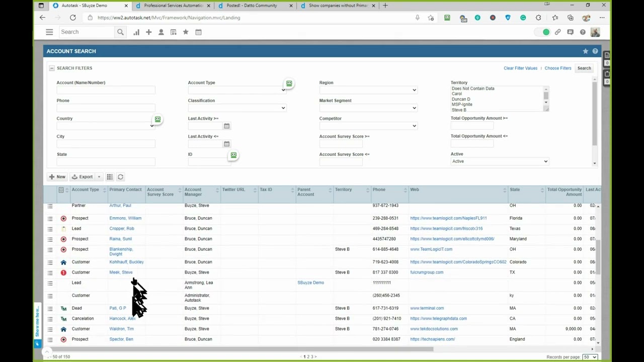Open the Export dropdown arrow
The width and height of the screenshot is (644, 362).
(99, 177)
